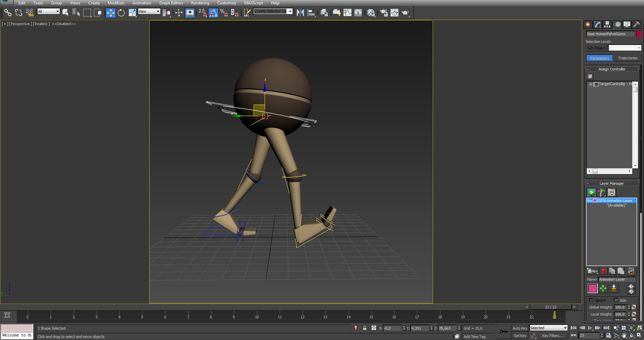Switch to the Motion panel icon
This screenshot has width=644, height=340.
(617, 24)
